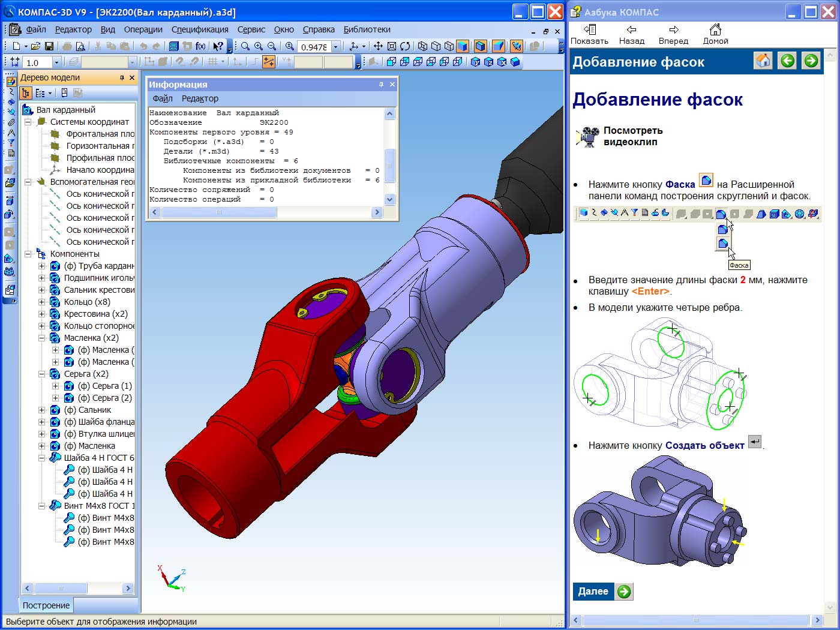Collapse the Компоненты tree node
840x630 pixels.
pyautogui.click(x=28, y=254)
